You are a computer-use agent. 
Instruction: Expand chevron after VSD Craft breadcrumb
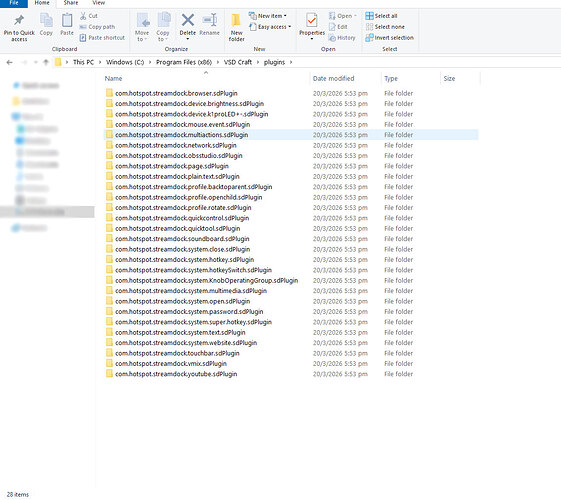[258, 62]
